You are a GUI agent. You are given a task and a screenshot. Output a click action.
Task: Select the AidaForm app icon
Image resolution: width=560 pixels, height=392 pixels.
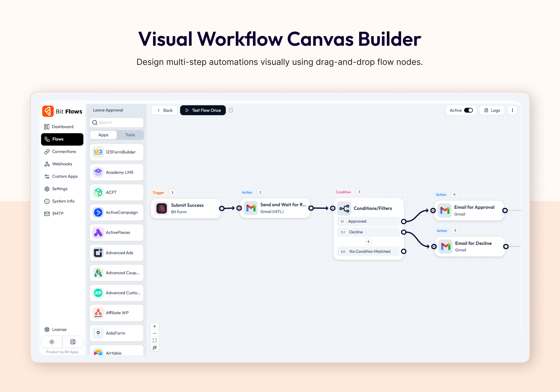pos(98,333)
